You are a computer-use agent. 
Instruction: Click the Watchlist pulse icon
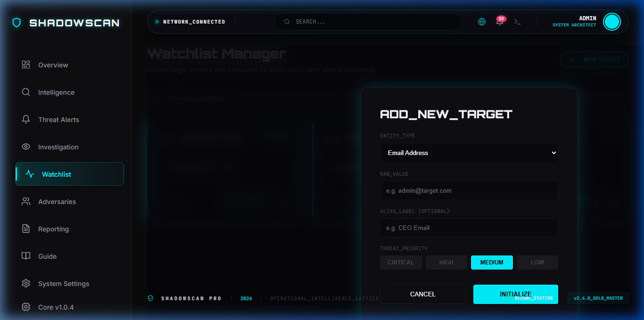click(30, 174)
